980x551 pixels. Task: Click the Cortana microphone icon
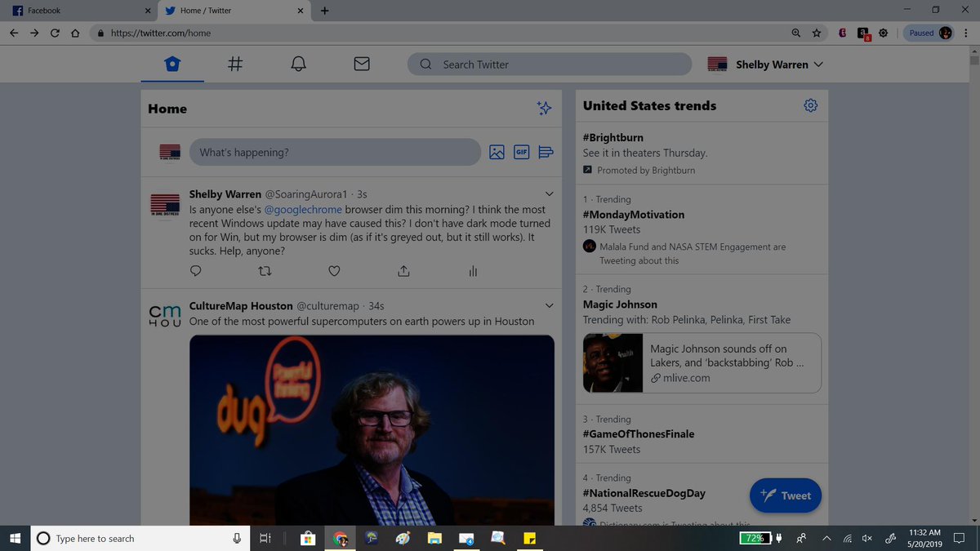coord(237,538)
